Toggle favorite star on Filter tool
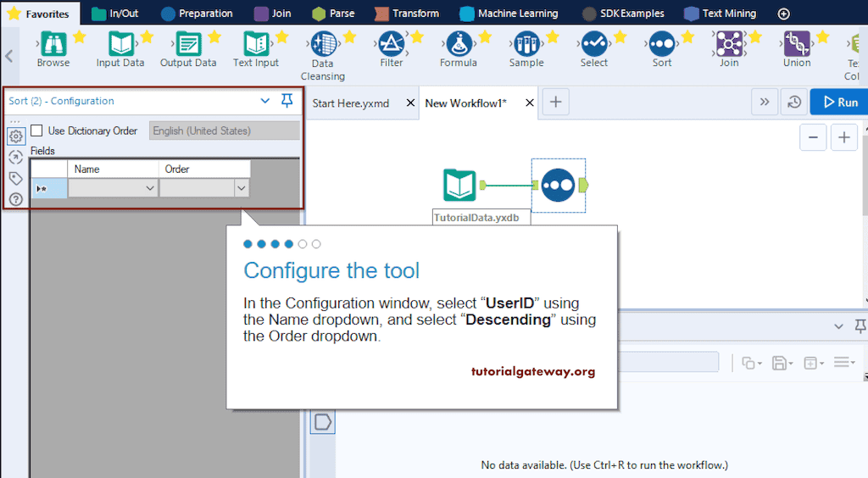 coord(417,37)
